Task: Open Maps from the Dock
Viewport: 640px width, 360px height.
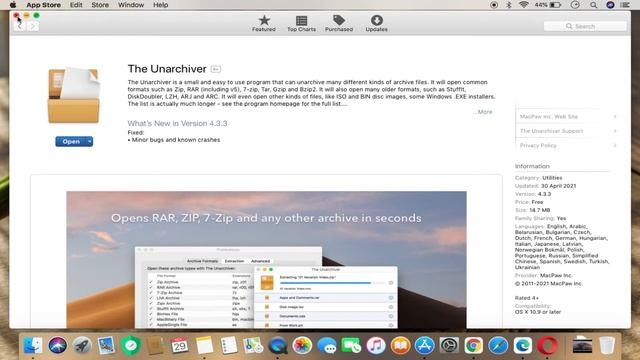Action: (253, 345)
